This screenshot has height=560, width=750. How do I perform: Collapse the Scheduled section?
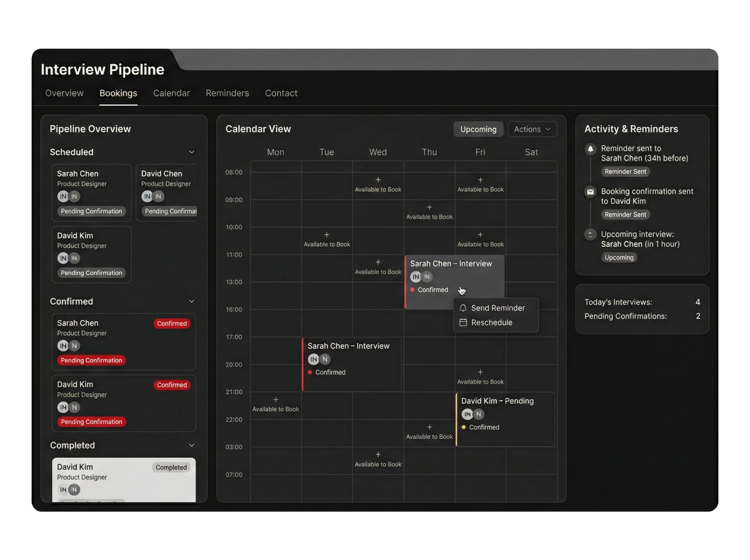pyautogui.click(x=192, y=152)
